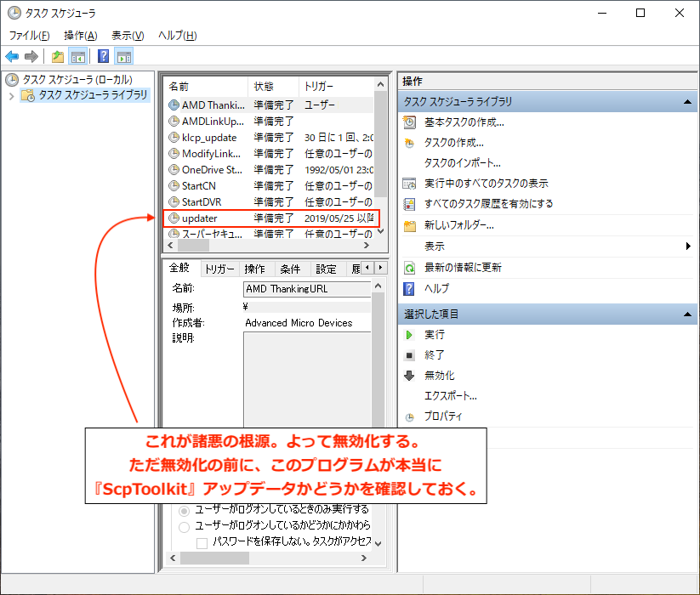Open the ファイル(F) menu
The width and height of the screenshot is (700, 595).
click(x=30, y=35)
